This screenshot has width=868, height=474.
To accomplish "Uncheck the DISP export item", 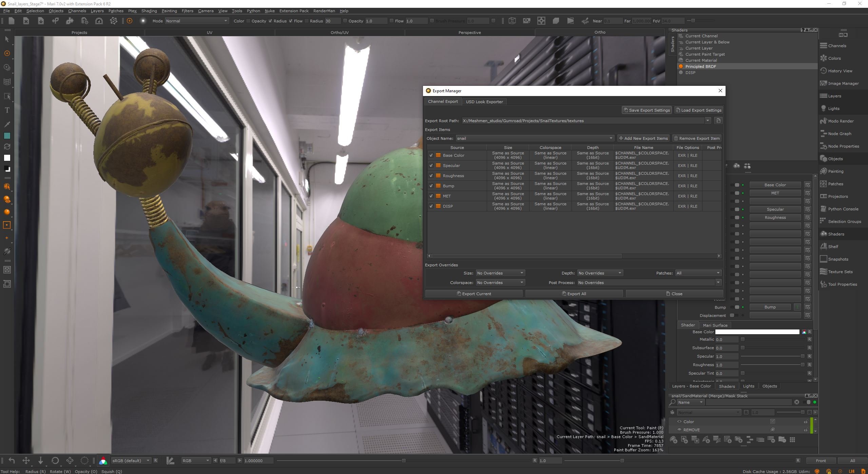I will [x=431, y=206].
